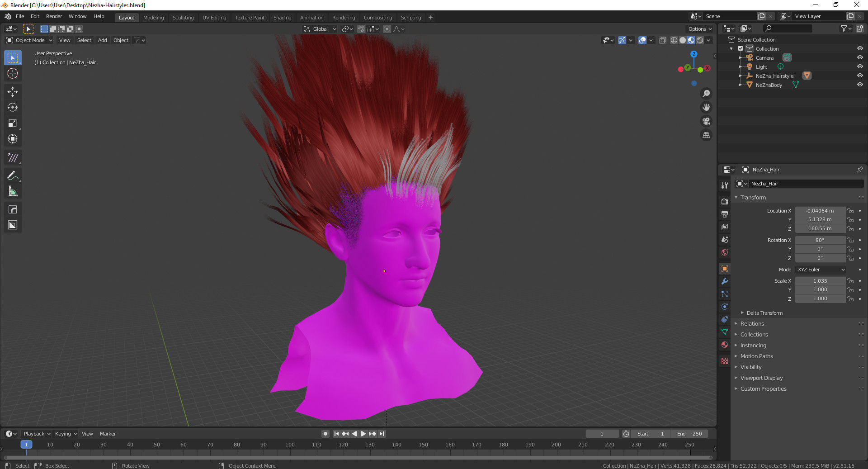
Task: Select the Rotate tool
Action: coord(13,108)
